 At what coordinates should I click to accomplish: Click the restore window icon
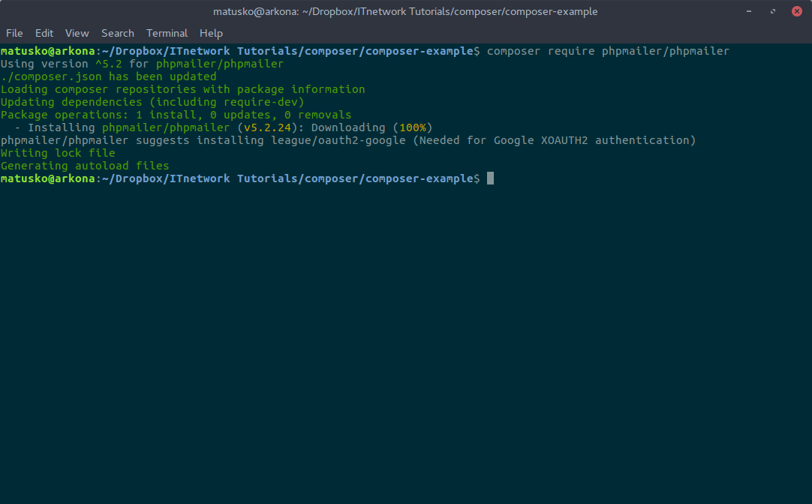(x=772, y=11)
